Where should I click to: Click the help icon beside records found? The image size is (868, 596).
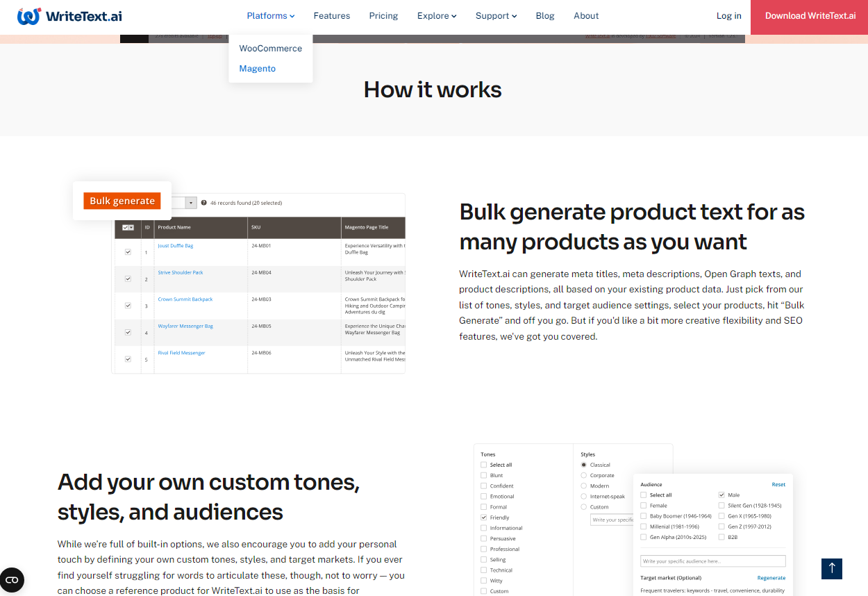click(x=203, y=203)
